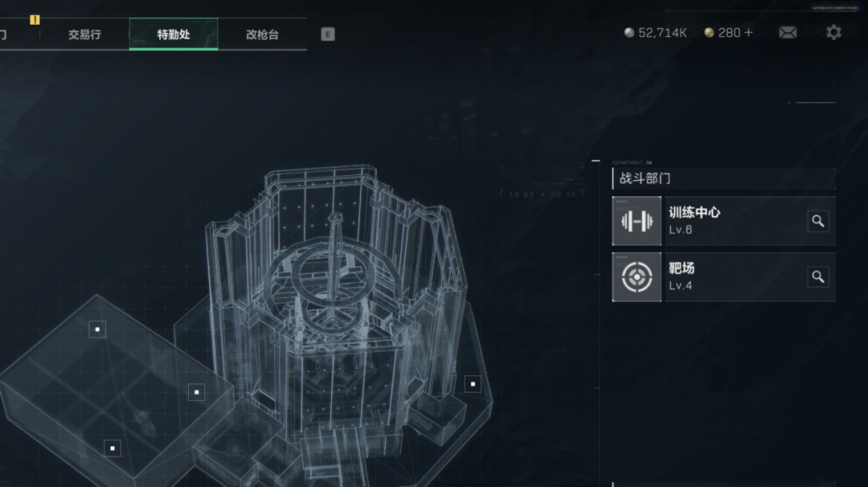Open the 改枪台 tab

[262, 35]
